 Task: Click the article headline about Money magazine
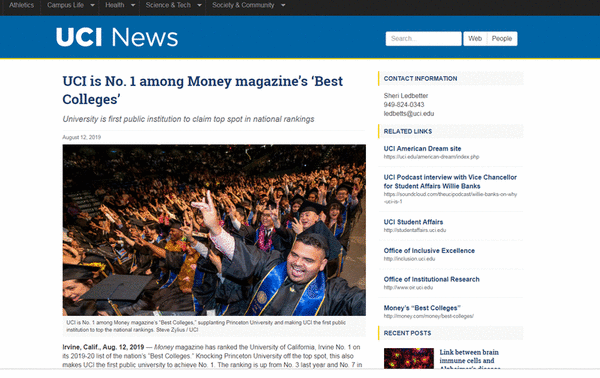(202, 90)
